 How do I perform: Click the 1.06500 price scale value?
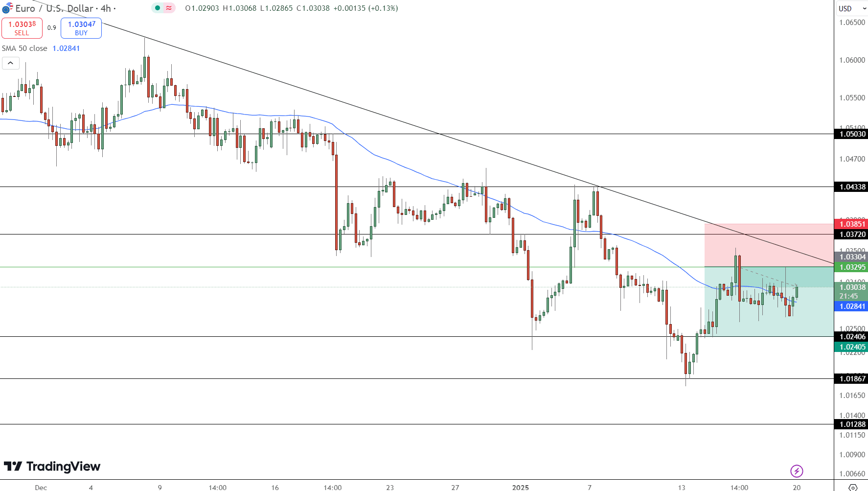(852, 23)
